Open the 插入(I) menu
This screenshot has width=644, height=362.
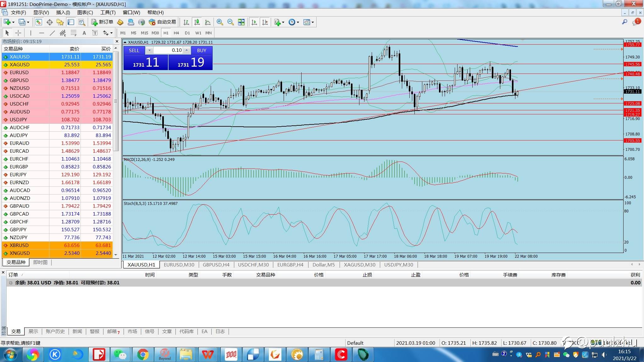[x=63, y=12]
